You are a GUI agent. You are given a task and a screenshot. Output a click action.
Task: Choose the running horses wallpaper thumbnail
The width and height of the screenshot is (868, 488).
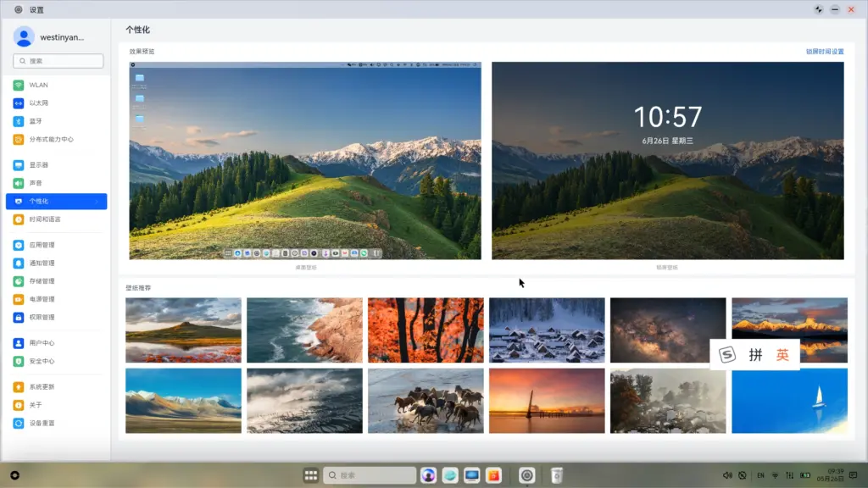click(x=426, y=401)
